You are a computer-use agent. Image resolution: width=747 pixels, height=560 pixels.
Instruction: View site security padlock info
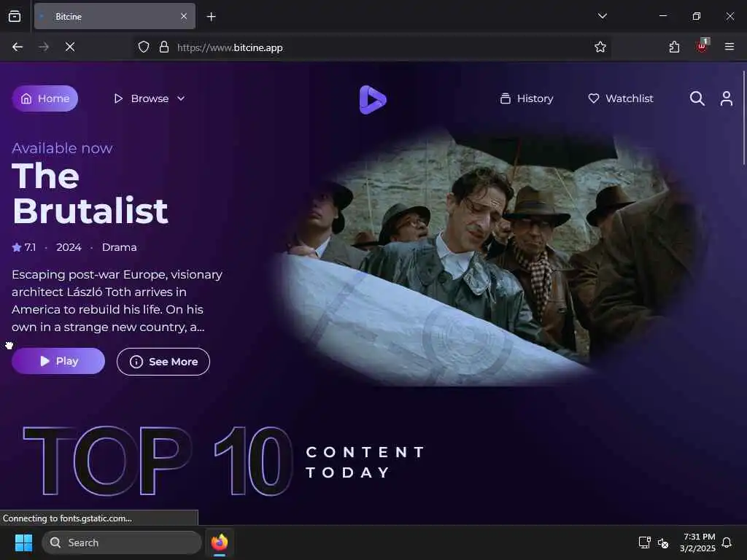(x=164, y=47)
